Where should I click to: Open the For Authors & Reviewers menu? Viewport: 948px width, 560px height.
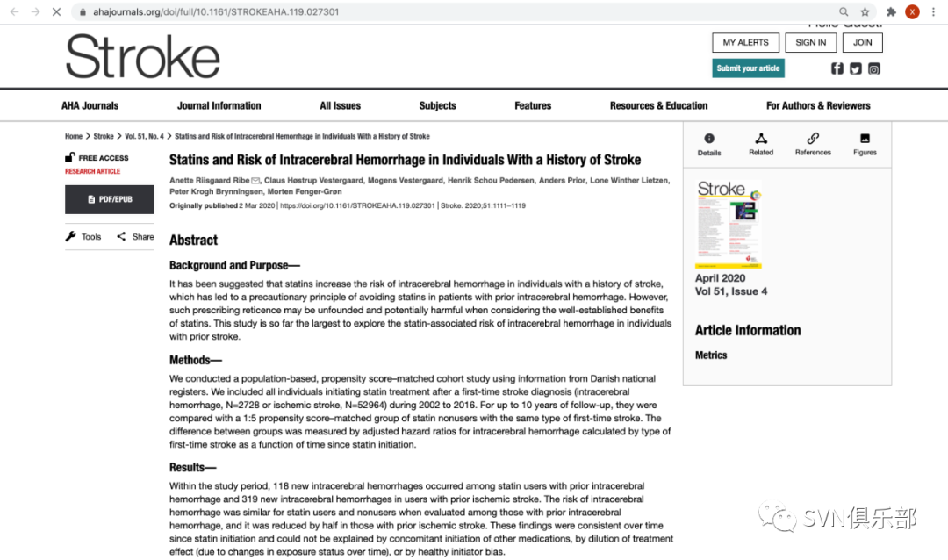pyautogui.click(x=818, y=105)
